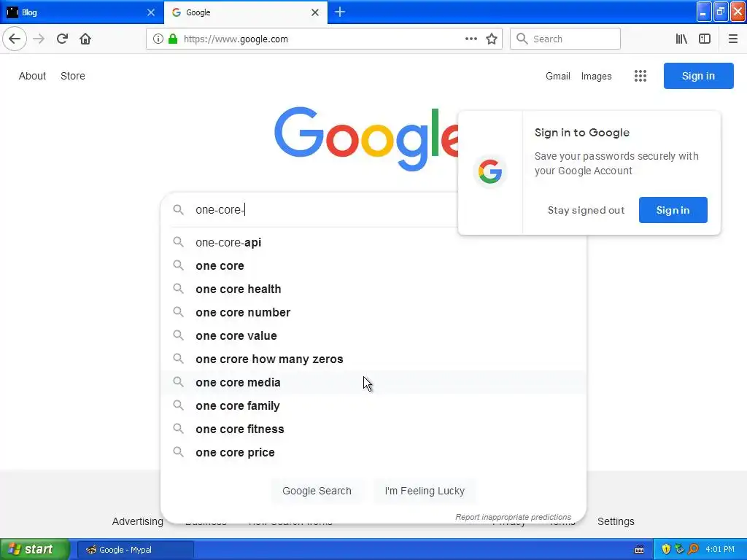
Task: Show site information icon in address bar
Action: tap(158, 39)
